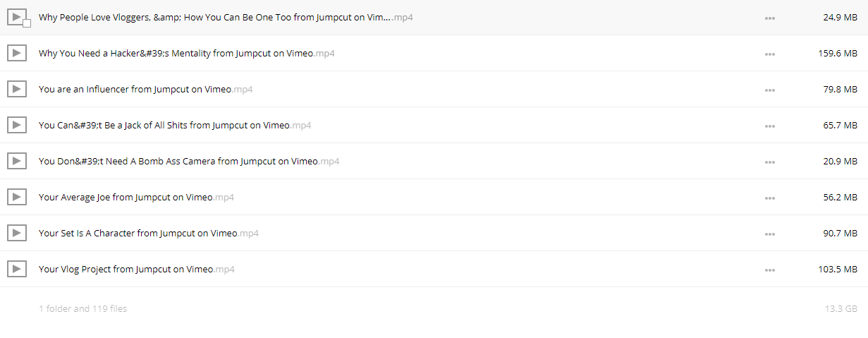
Task: Open You Don't Need A Bomb Ass Camera
Action: (x=189, y=161)
